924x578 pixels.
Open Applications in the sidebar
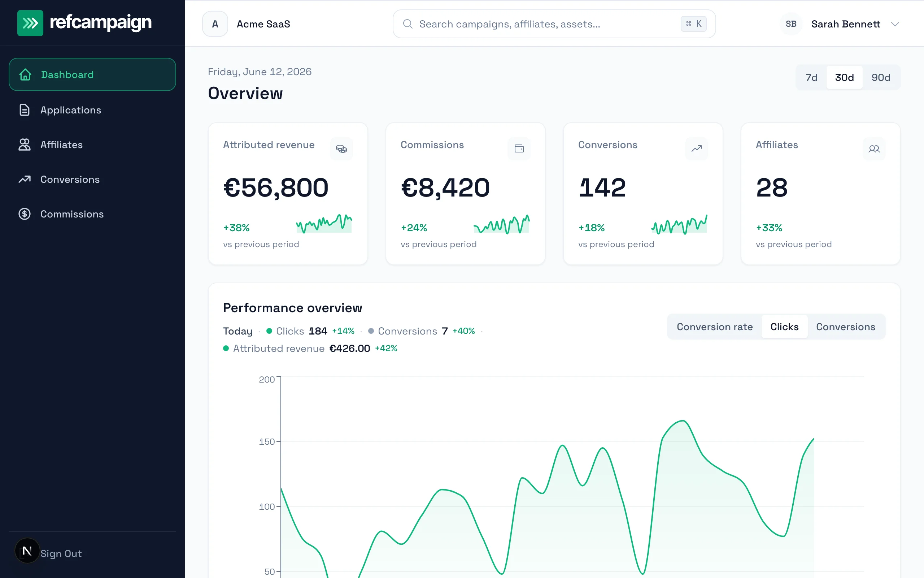click(x=92, y=110)
